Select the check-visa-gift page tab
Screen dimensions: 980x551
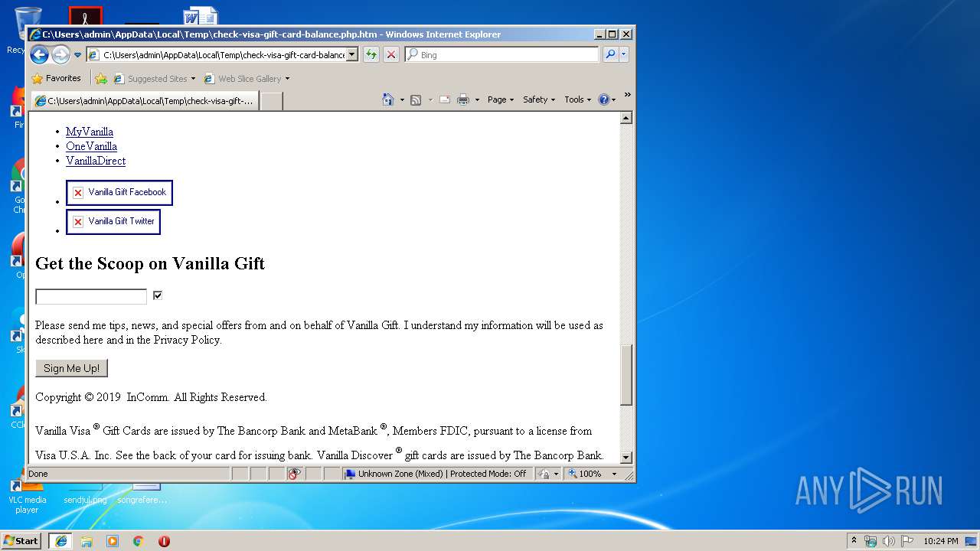[x=144, y=100]
